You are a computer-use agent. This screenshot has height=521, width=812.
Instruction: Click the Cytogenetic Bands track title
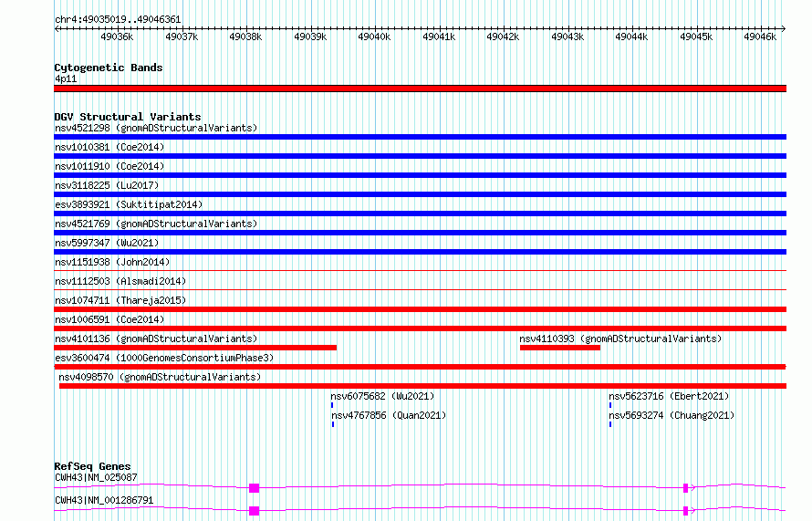[109, 68]
